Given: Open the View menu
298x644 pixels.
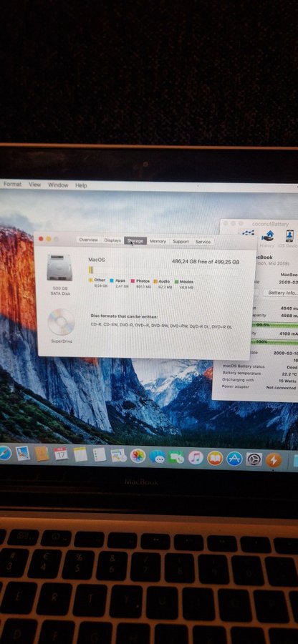Looking at the screenshot, I should pos(34,185).
